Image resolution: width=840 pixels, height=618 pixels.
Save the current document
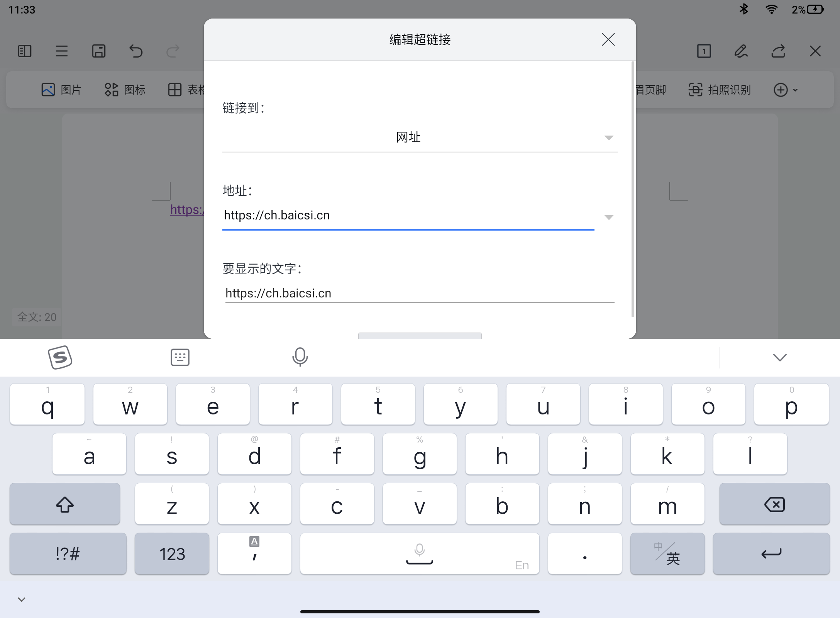pos(99,51)
